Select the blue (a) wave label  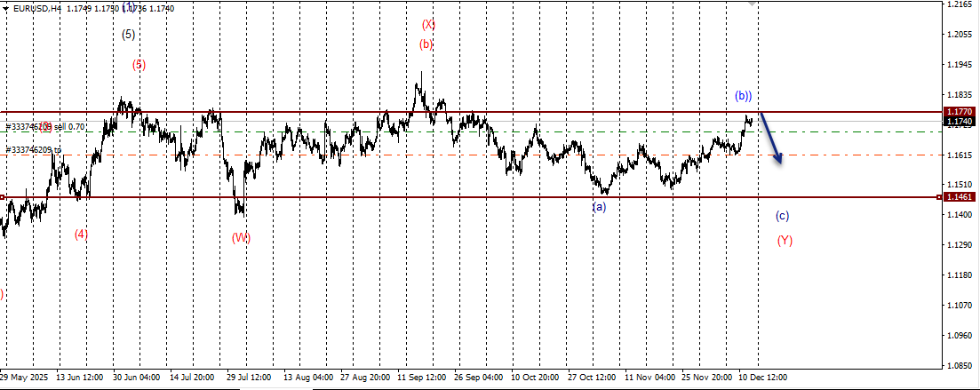(x=600, y=206)
